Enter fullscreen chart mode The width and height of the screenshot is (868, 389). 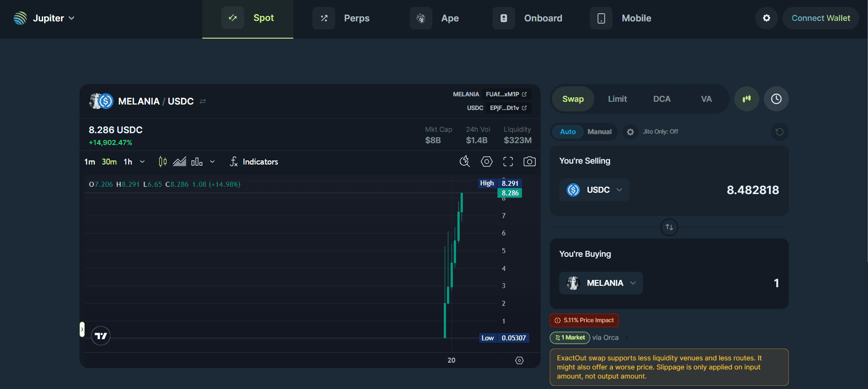click(x=508, y=161)
